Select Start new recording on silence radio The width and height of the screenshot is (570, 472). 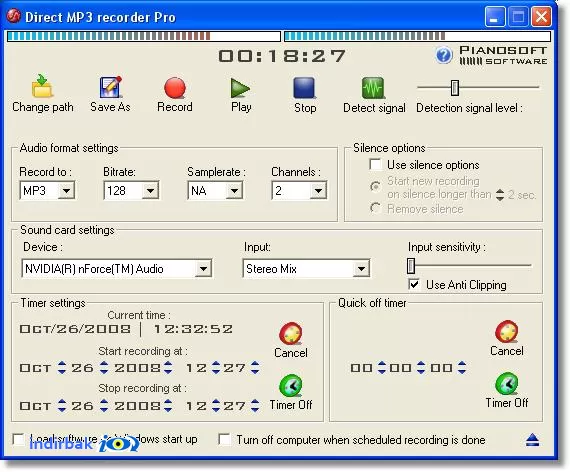(375, 187)
